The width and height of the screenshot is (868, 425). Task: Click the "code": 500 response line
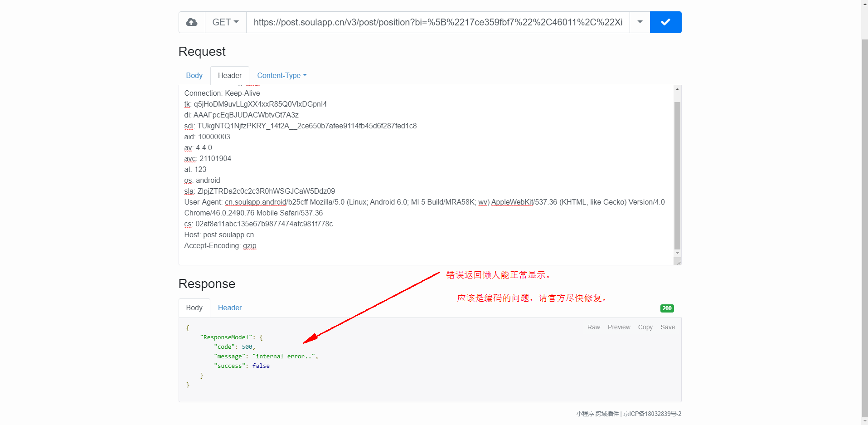[x=235, y=347]
